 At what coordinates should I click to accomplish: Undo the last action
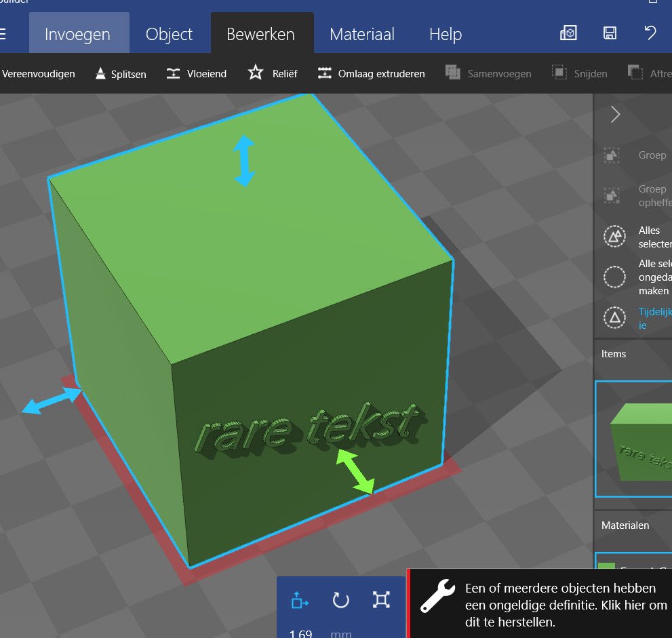click(650, 33)
